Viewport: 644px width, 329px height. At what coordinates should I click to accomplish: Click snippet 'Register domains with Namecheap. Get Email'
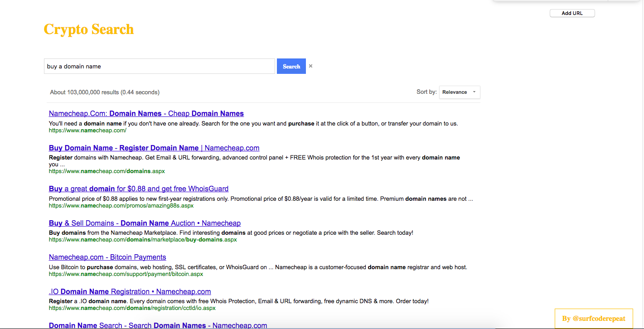(x=254, y=161)
